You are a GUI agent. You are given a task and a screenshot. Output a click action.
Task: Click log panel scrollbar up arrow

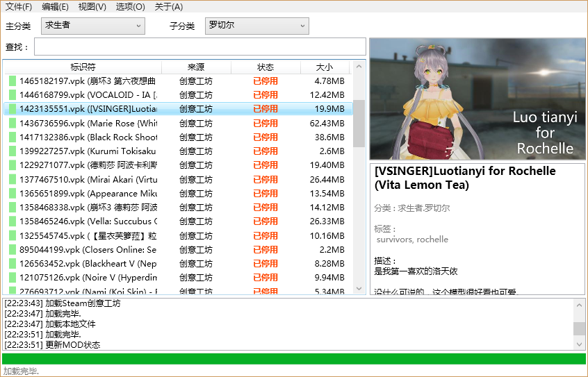580,305
